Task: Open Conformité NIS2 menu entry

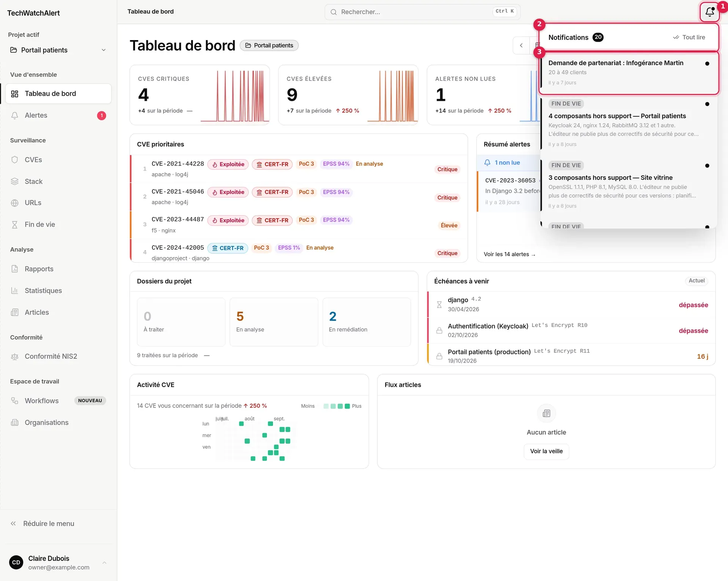Action: point(58,356)
